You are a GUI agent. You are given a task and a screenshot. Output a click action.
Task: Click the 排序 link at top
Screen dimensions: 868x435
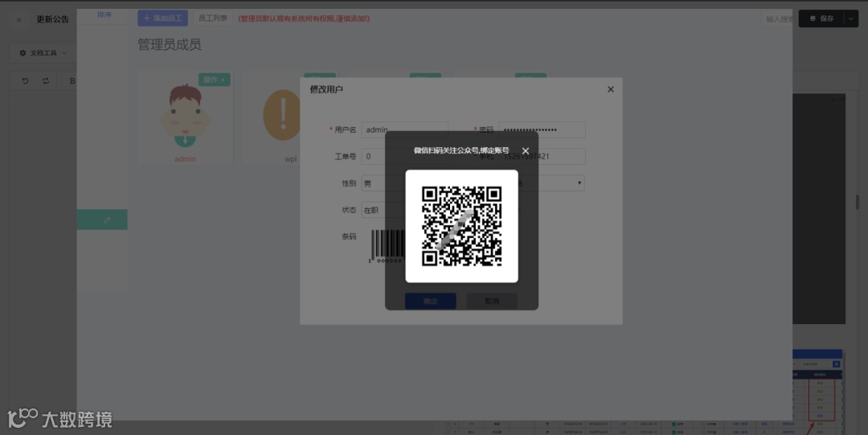click(104, 14)
